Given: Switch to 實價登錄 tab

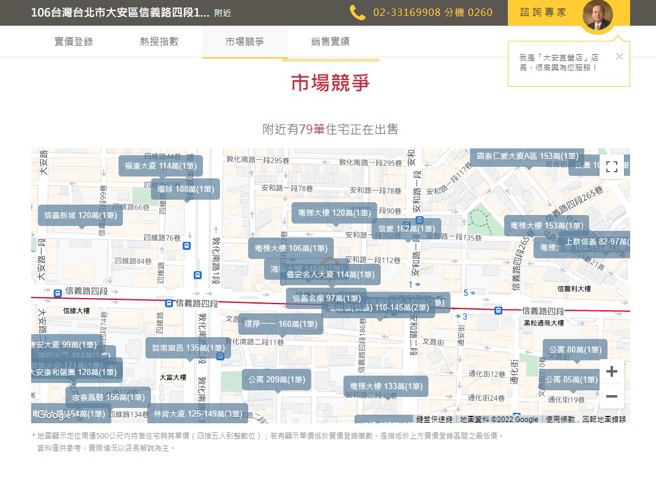Looking at the screenshot, I should coord(74,41).
